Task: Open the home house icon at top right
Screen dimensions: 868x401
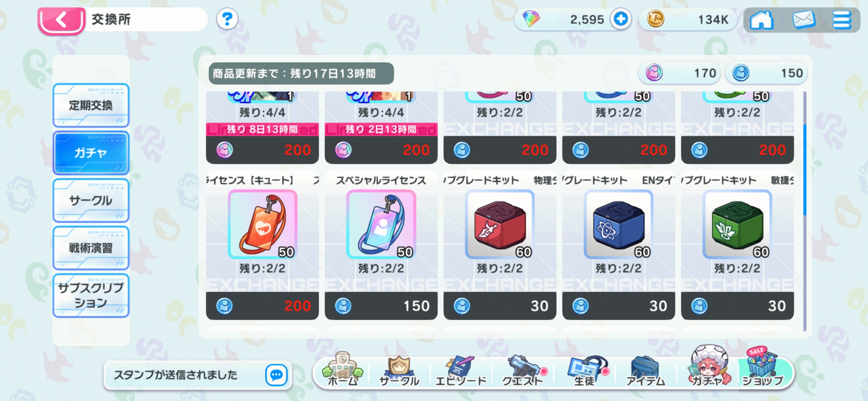Action: (762, 20)
